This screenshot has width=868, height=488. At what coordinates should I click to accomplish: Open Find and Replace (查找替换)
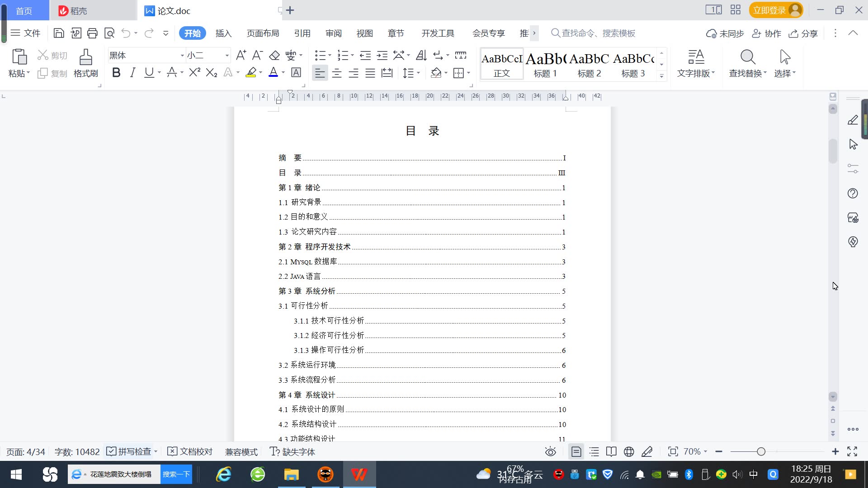[x=747, y=63]
